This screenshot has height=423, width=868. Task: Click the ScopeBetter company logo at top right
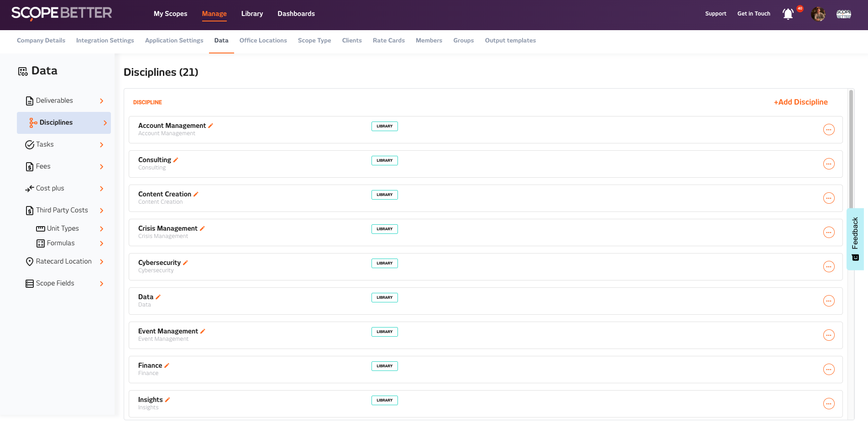[843, 14]
